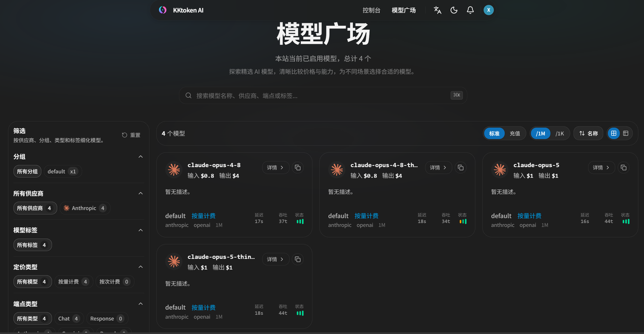
Task: Select 所有模型 4 filter chip
Action: coord(33,282)
